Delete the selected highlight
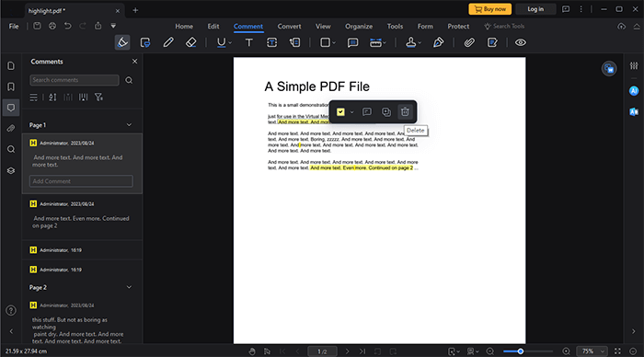This screenshot has height=357, width=644. click(x=405, y=111)
